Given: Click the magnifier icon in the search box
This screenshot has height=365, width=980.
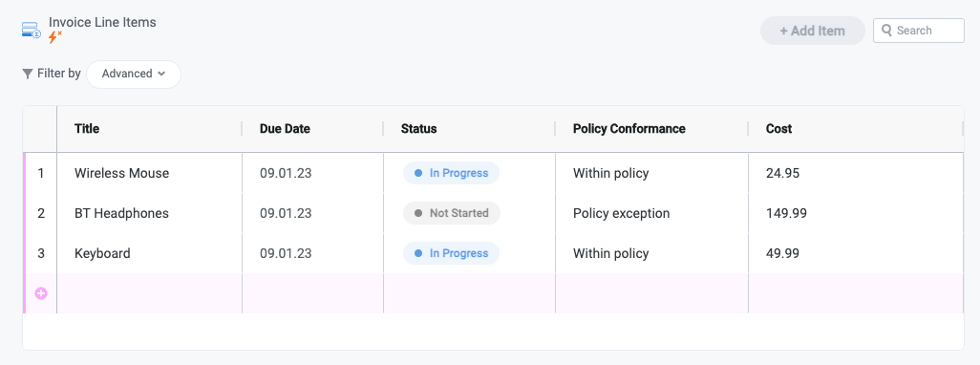Looking at the screenshot, I should pyautogui.click(x=886, y=31).
